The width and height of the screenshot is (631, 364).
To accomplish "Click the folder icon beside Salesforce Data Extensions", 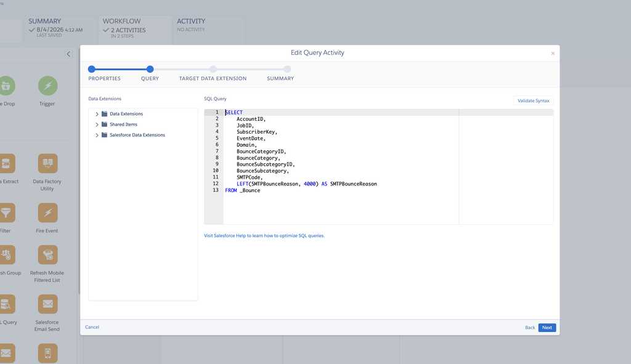I will click(104, 135).
